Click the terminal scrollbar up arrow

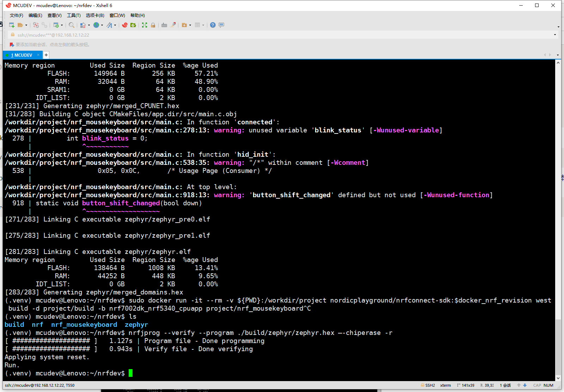(x=558, y=63)
